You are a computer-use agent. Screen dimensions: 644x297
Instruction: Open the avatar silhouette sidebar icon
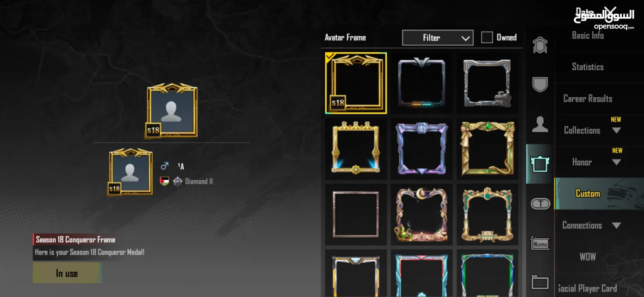coord(540,124)
